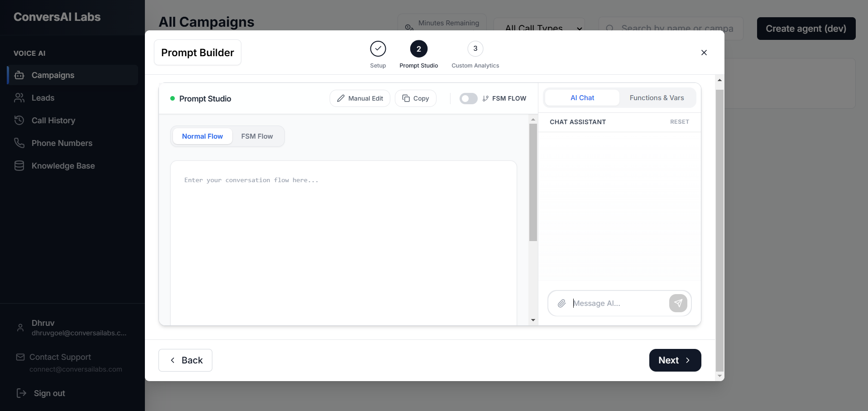Reset the chat assistant
Viewport: 868px width, 411px height.
click(680, 122)
